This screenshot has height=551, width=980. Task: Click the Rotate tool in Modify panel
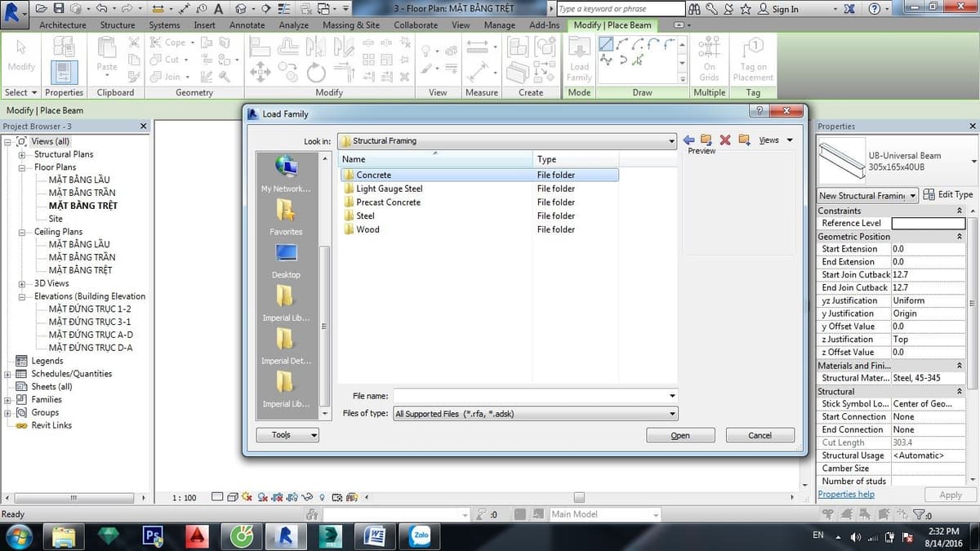[x=316, y=73]
